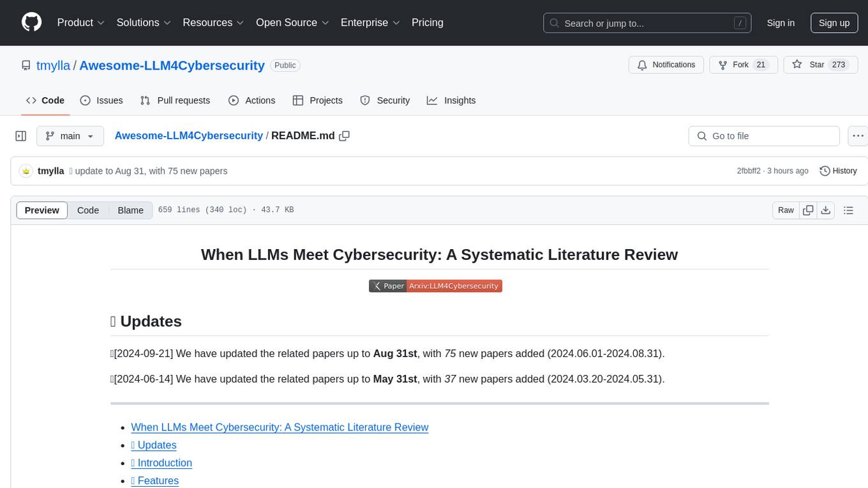View the file History
Image resolution: width=868 pixels, height=488 pixels.
pos(838,171)
